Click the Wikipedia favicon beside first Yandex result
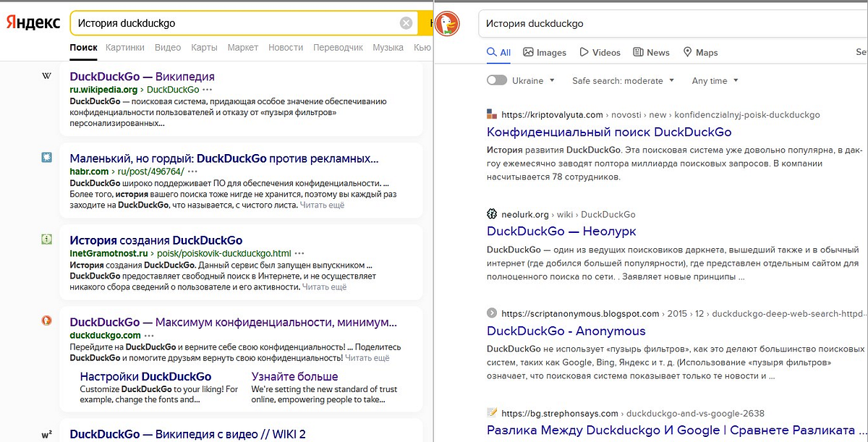The image size is (868, 442). 47,77
